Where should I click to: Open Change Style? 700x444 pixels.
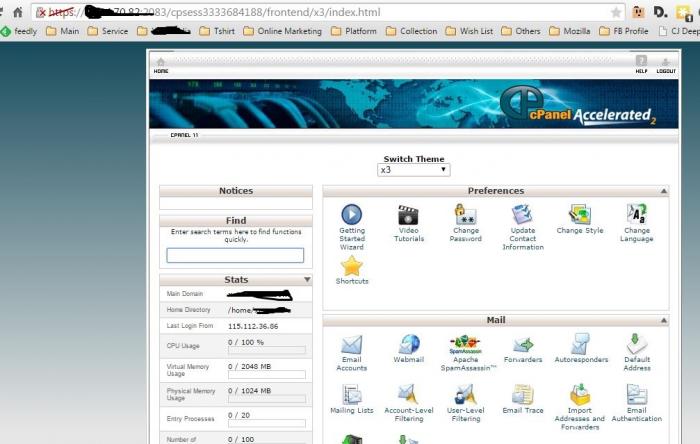pyautogui.click(x=579, y=219)
